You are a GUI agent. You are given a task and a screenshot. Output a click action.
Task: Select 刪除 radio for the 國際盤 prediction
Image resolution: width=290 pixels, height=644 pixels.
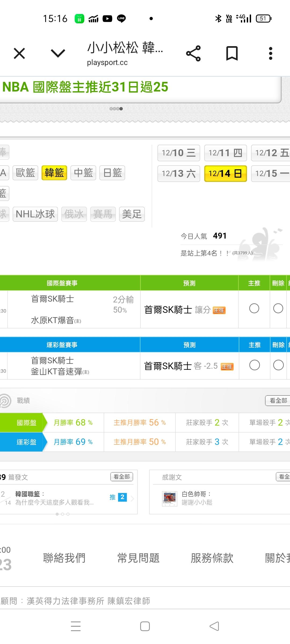click(278, 308)
